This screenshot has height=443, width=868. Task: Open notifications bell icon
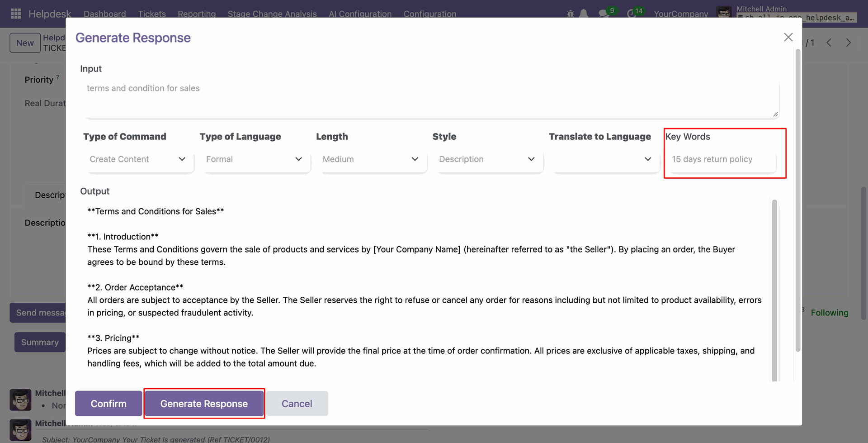point(584,14)
